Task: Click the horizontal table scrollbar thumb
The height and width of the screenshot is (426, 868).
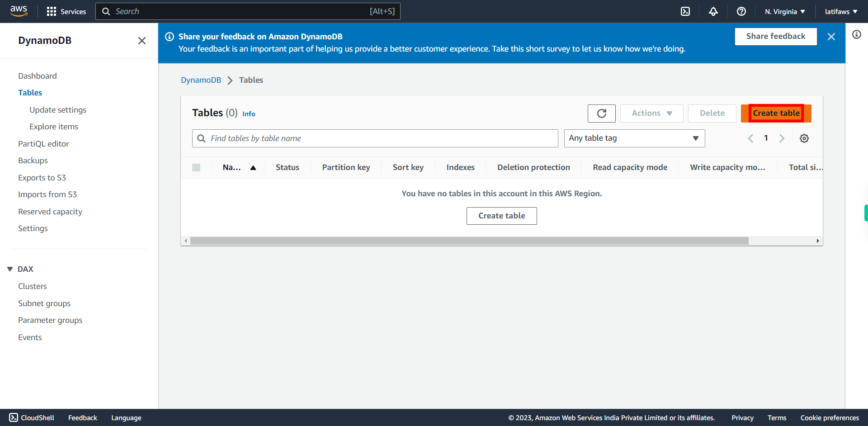Action: [469, 241]
